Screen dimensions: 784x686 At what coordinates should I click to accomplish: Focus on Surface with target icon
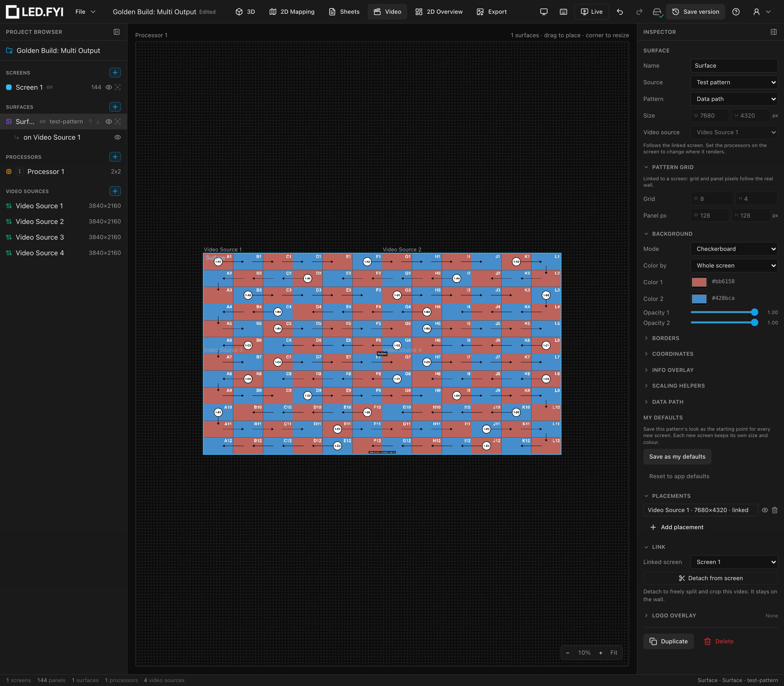(118, 121)
